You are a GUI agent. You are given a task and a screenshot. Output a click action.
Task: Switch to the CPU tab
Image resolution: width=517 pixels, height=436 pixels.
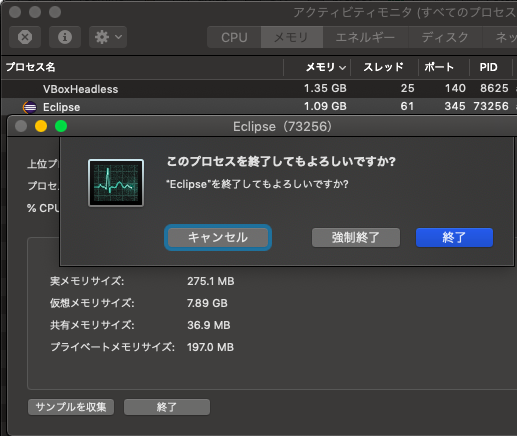234,37
